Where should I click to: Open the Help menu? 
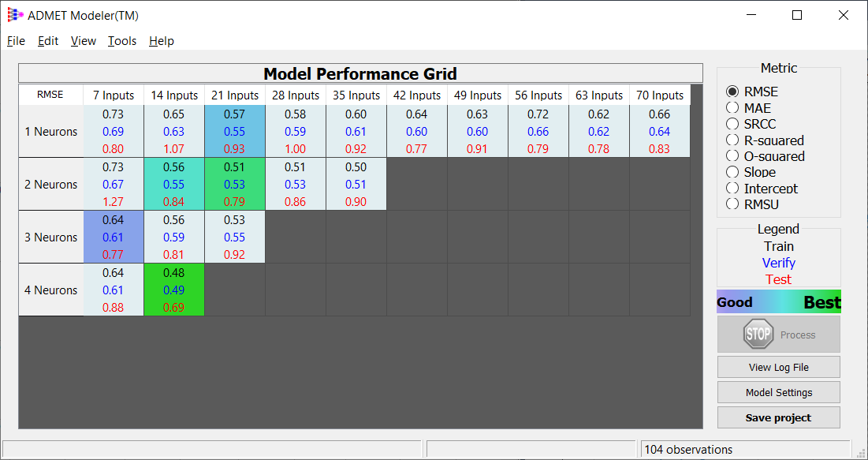coord(162,41)
